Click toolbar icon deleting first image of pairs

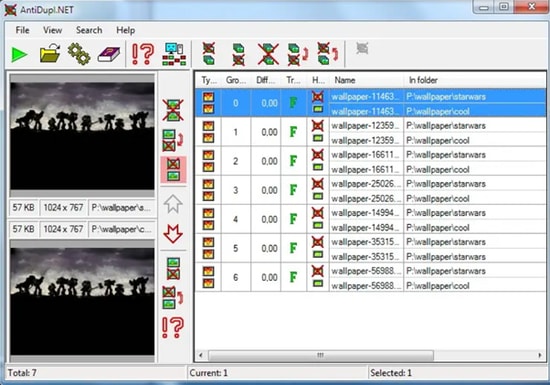209,54
